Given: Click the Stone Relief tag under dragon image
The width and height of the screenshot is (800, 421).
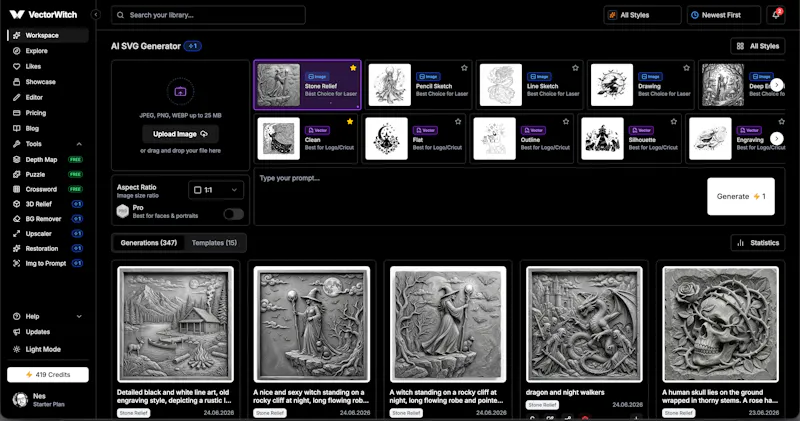Looking at the screenshot, I should pos(542,405).
